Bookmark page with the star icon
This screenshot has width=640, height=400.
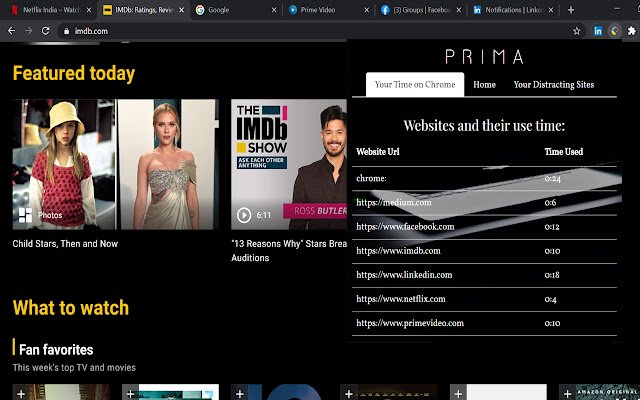tap(576, 31)
